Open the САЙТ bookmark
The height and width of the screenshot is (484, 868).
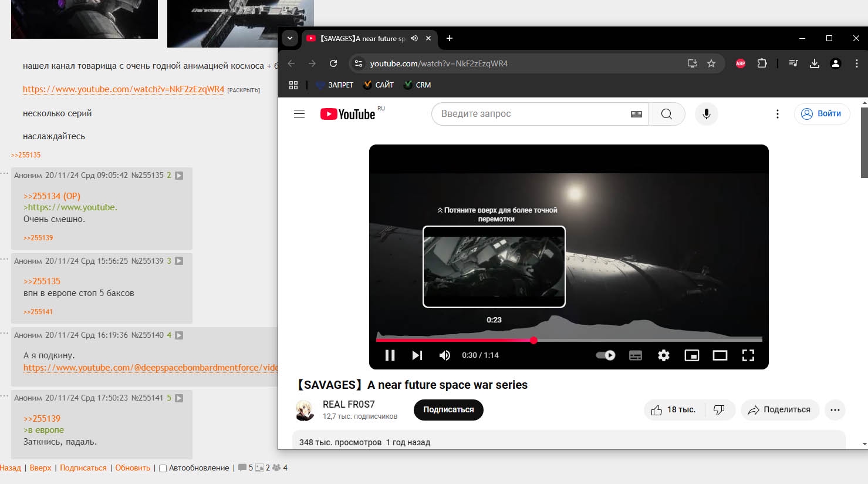point(379,85)
